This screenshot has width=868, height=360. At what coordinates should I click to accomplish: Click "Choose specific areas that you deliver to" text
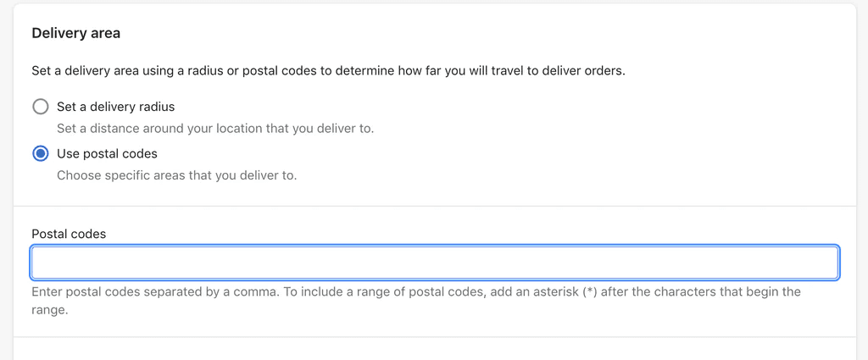176,176
